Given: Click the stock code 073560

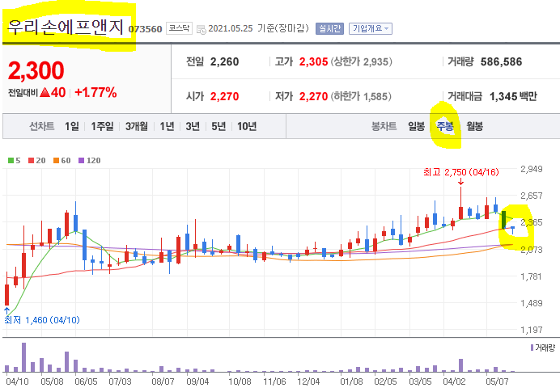Looking at the screenshot, I should tap(145, 29).
